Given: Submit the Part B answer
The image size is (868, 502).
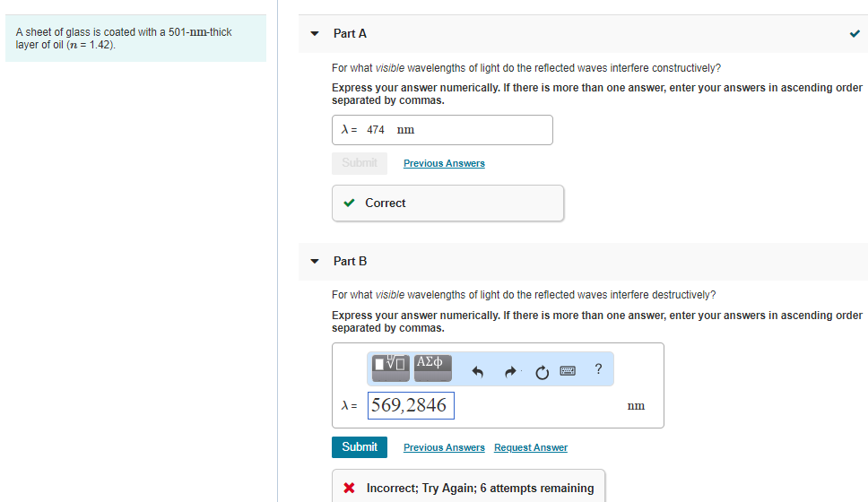Looking at the screenshot, I should (360, 447).
